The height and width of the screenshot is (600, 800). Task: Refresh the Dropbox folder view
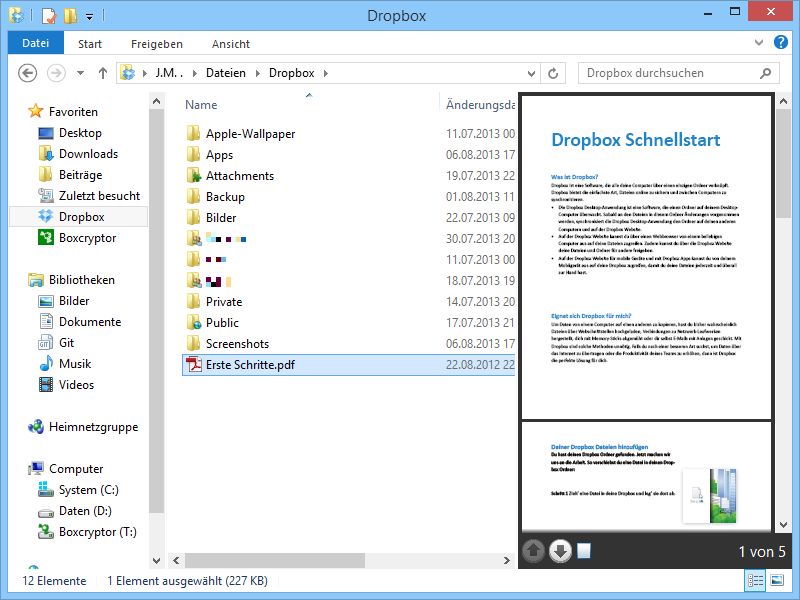pos(553,73)
